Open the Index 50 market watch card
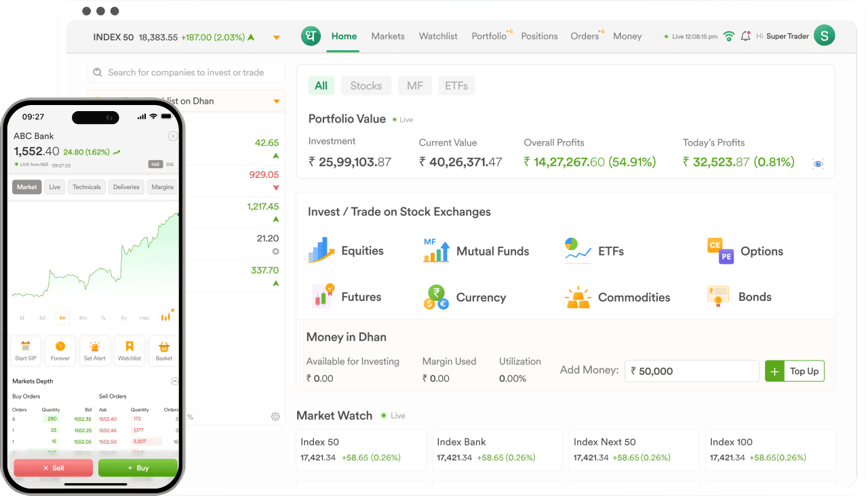 (x=361, y=450)
